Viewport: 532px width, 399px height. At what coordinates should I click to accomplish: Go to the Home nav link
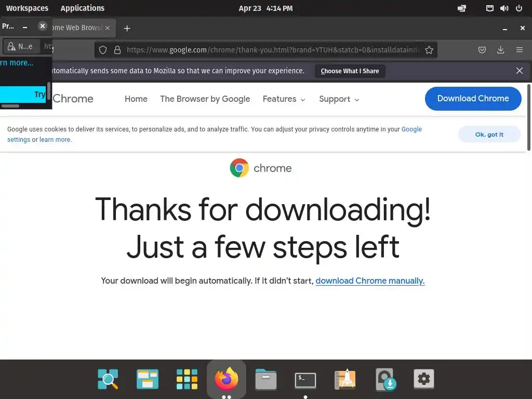[136, 99]
